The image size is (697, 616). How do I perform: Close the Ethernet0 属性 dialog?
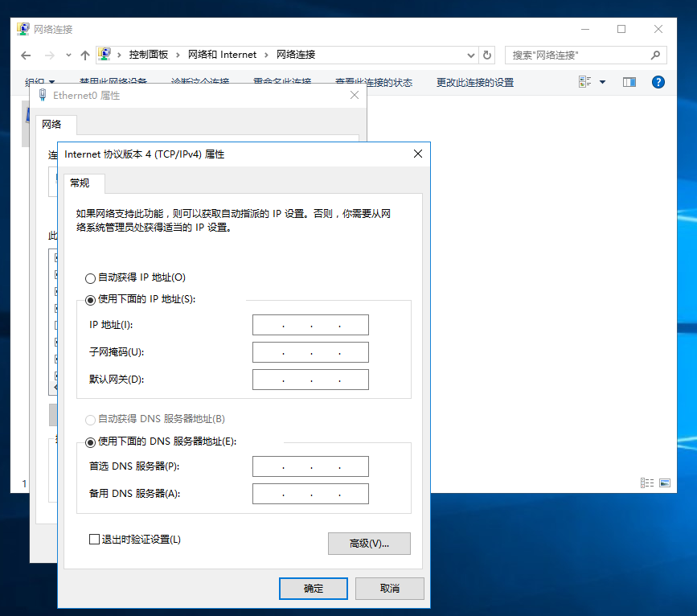pos(355,95)
